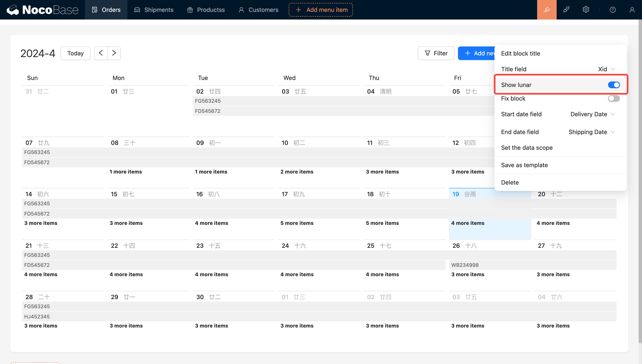This screenshot has width=642, height=364.
Task: Select Save as template option
Action: tap(524, 165)
